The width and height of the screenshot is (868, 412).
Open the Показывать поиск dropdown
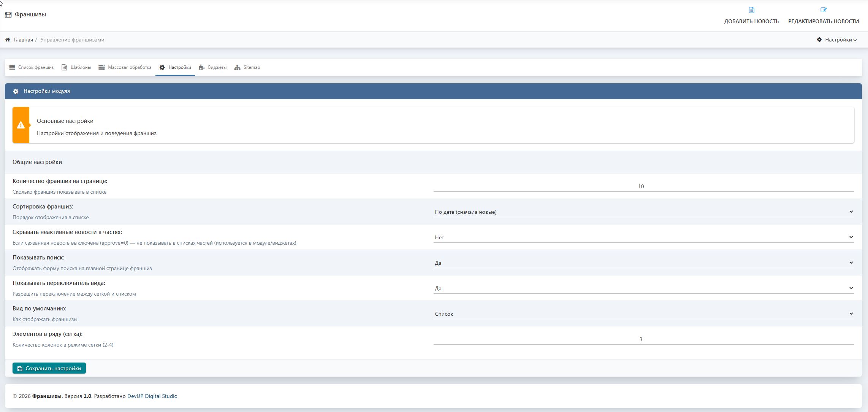click(643, 263)
